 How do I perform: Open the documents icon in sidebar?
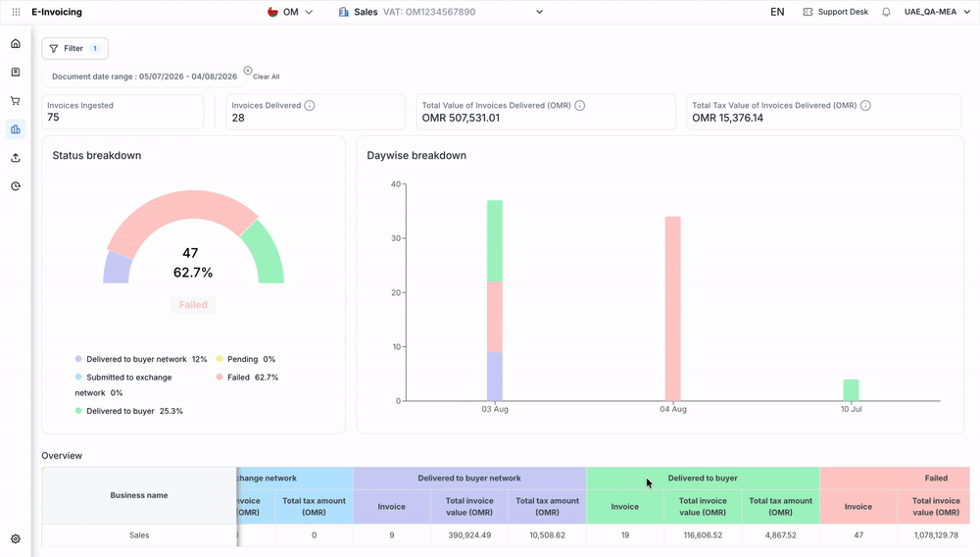tap(16, 73)
